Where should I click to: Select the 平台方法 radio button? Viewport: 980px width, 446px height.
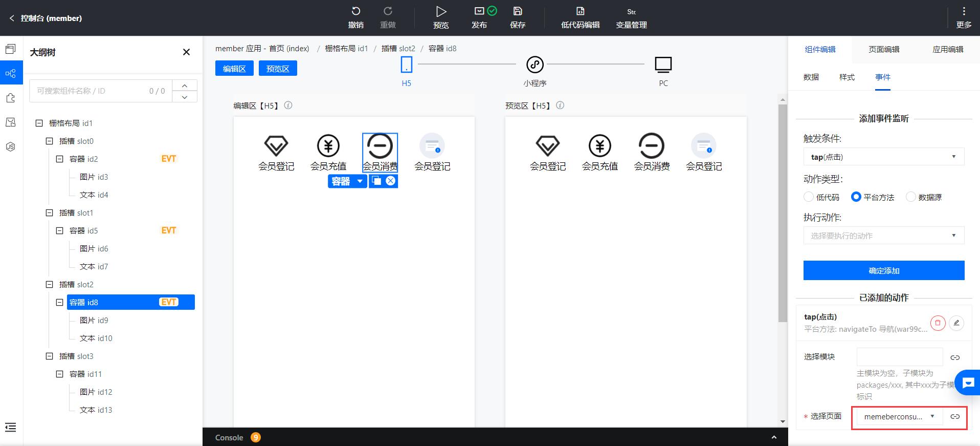tap(856, 197)
